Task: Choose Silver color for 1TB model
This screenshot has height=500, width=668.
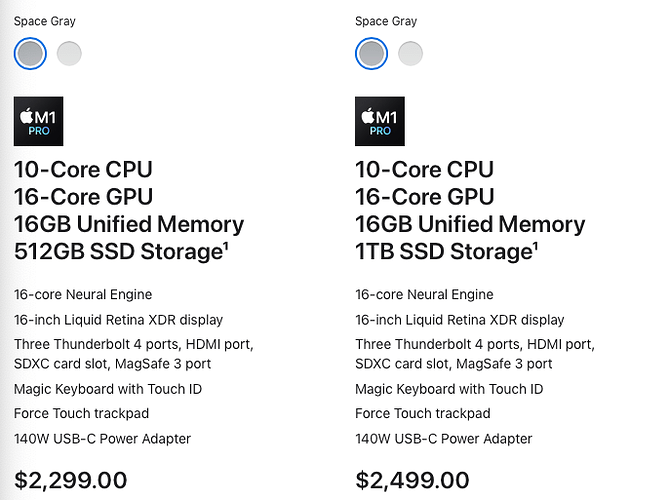Action: tap(410, 54)
